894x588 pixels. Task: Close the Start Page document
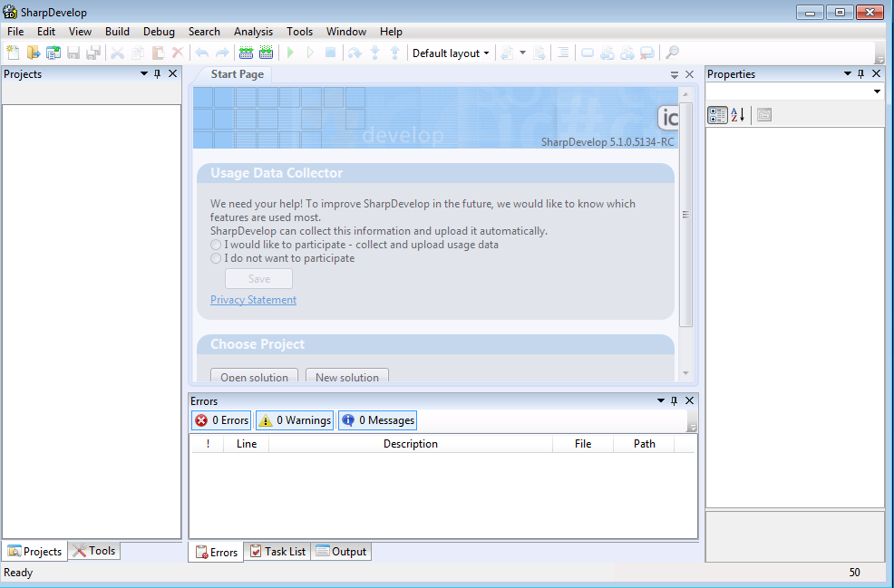tap(689, 74)
